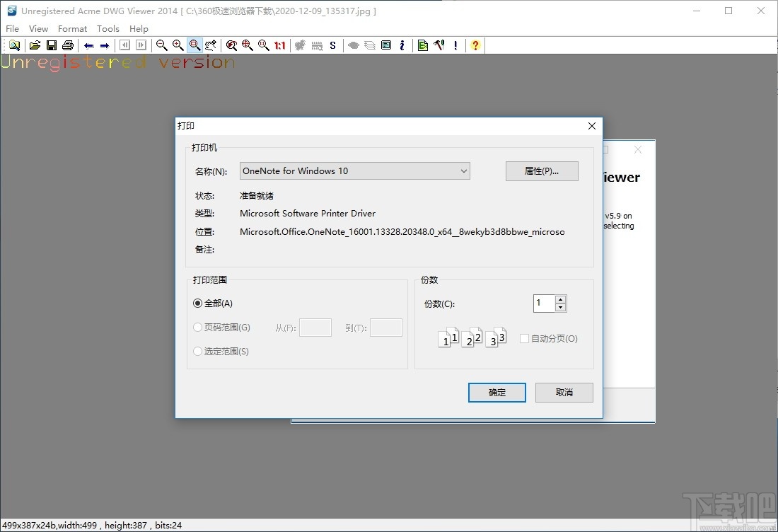Click the copies count up arrow
This screenshot has height=532, width=778.
561,299
